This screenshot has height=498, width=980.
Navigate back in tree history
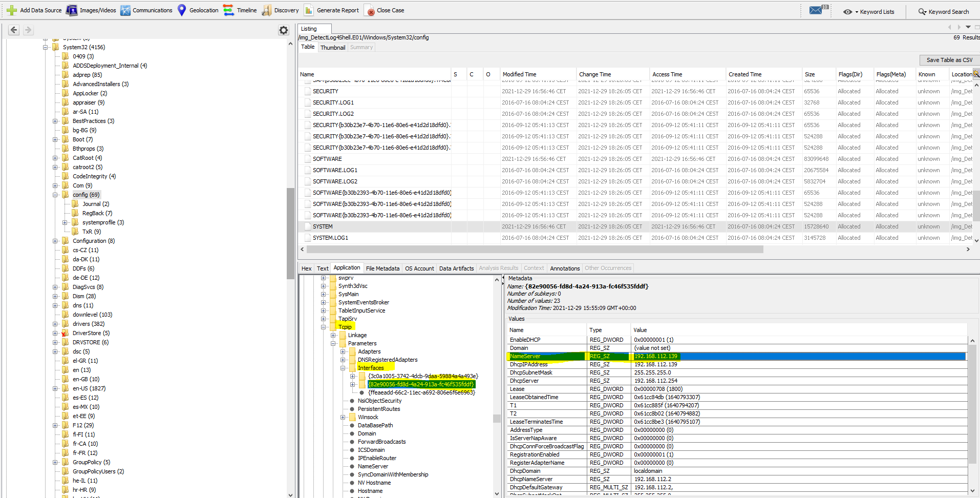pos(14,30)
